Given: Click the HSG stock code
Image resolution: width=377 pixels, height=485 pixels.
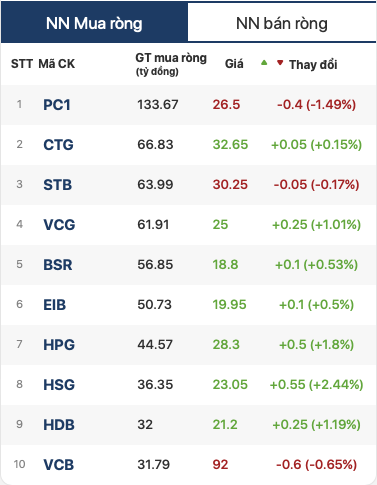Looking at the screenshot, I should tap(59, 385).
